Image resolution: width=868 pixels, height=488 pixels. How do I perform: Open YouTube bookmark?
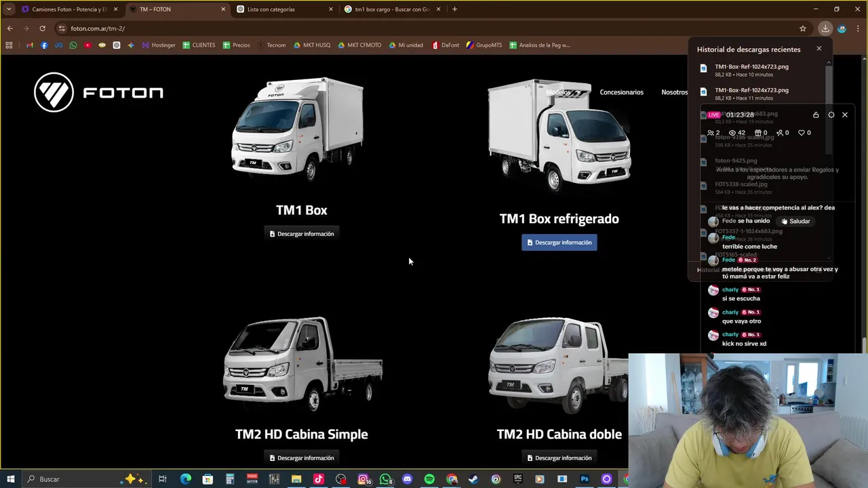87,45
